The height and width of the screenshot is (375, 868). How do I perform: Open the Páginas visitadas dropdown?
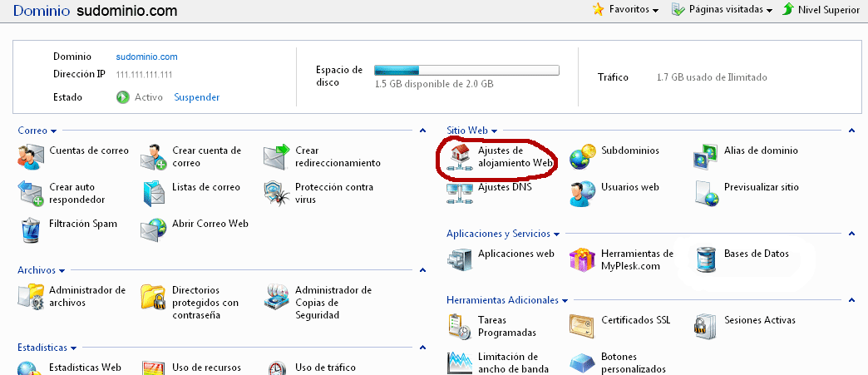pos(722,10)
